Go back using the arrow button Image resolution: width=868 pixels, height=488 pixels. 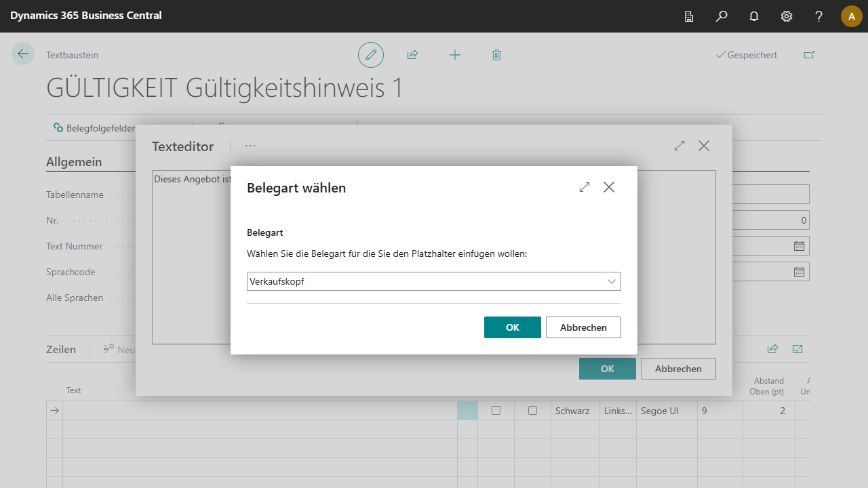pyautogui.click(x=23, y=54)
